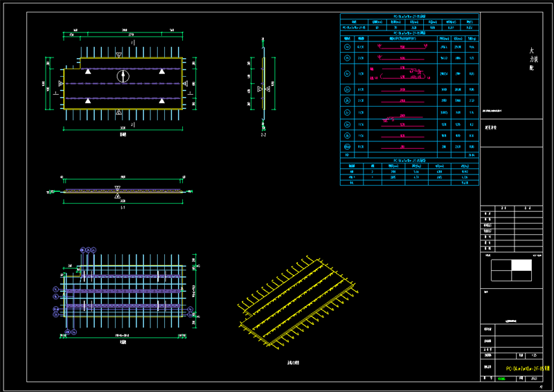
Task: Click the first circled rebar mark in schedule table
Action: tap(348, 47)
